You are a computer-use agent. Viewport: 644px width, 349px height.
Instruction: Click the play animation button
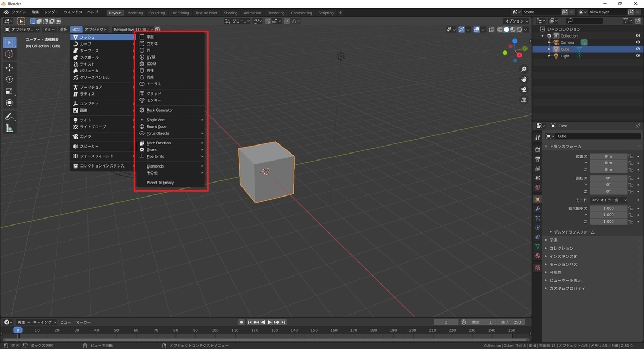click(x=270, y=322)
